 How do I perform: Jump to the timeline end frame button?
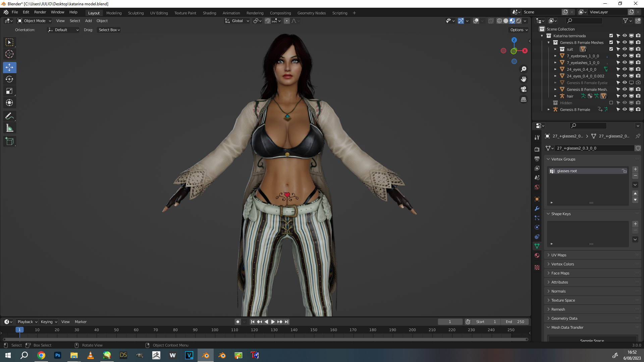click(x=286, y=322)
